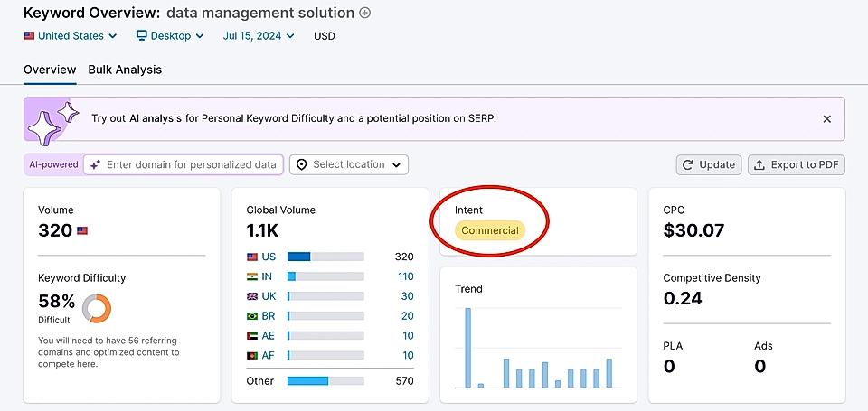The image size is (868, 411).
Task: Open the US country link in Global Volume
Action: click(x=269, y=257)
